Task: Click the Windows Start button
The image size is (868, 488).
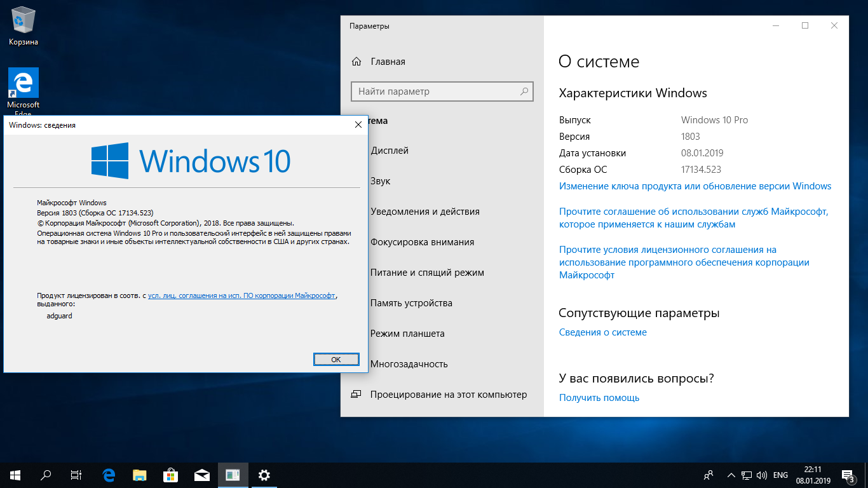Action: tap(15, 475)
